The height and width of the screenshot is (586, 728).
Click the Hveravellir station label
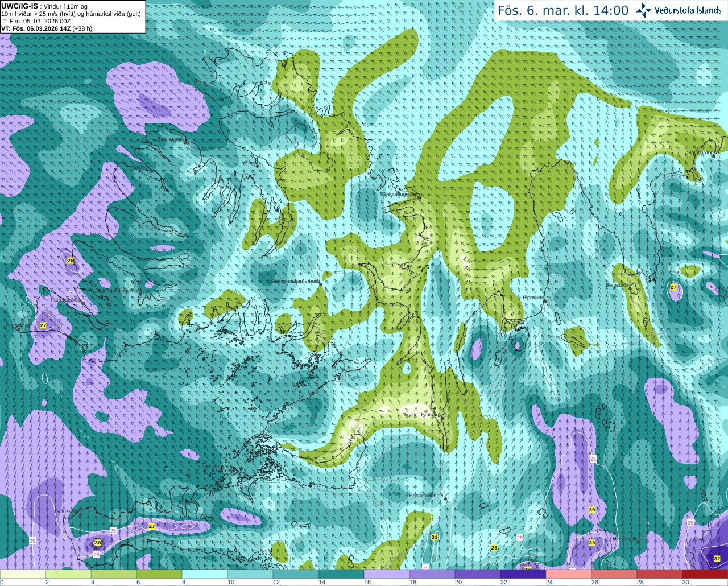(624, 538)
